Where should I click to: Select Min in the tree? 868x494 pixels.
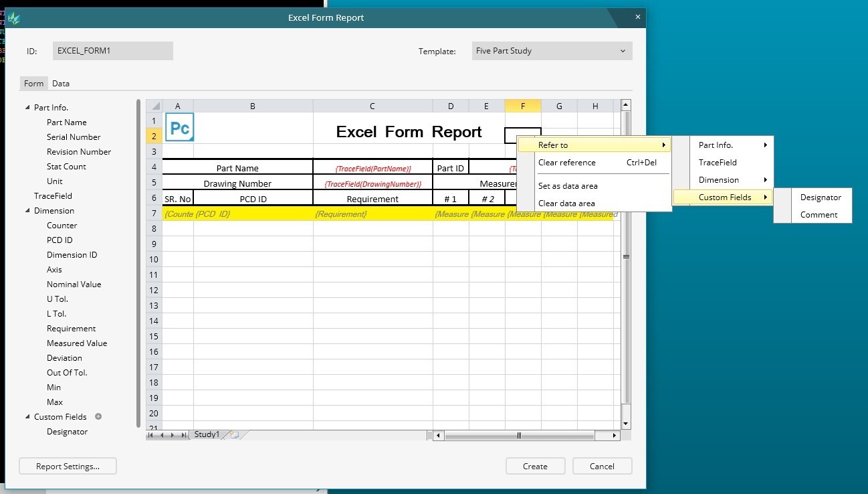click(x=53, y=388)
